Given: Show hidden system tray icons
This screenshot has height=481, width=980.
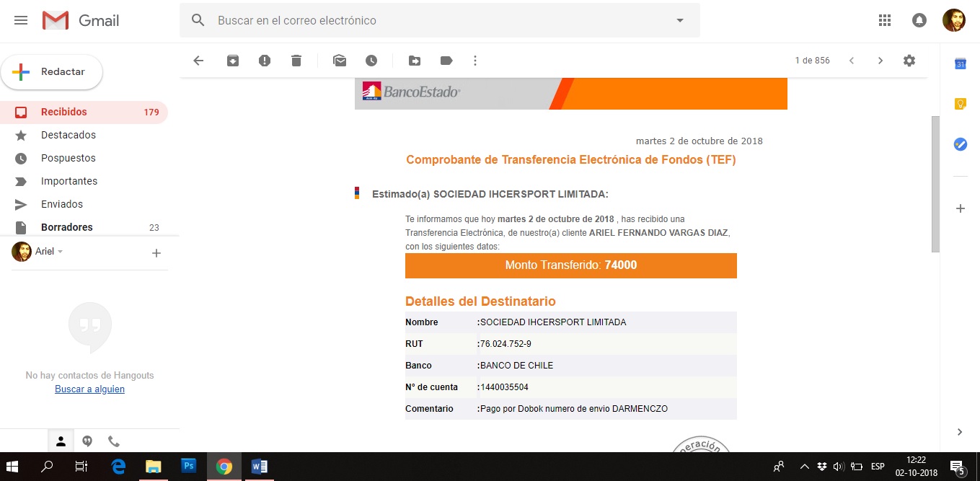Looking at the screenshot, I should pos(805,467).
